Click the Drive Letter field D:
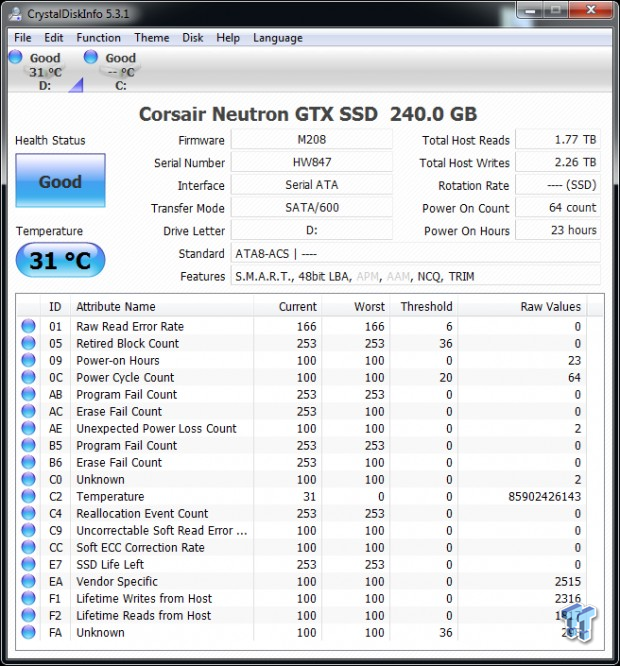620x666 pixels. (312, 230)
